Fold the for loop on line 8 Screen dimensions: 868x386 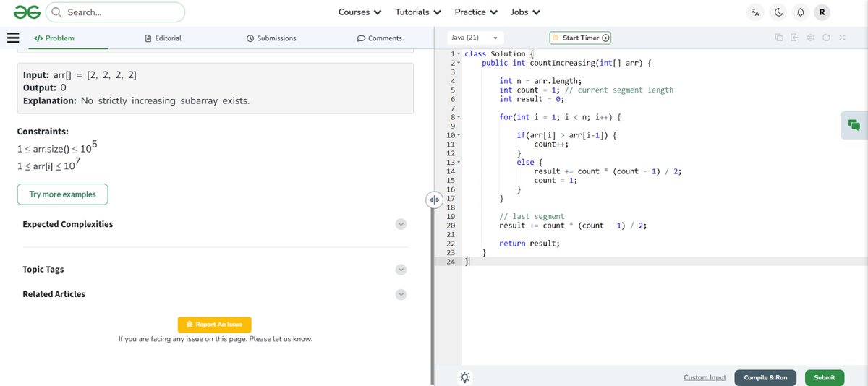click(459, 117)
